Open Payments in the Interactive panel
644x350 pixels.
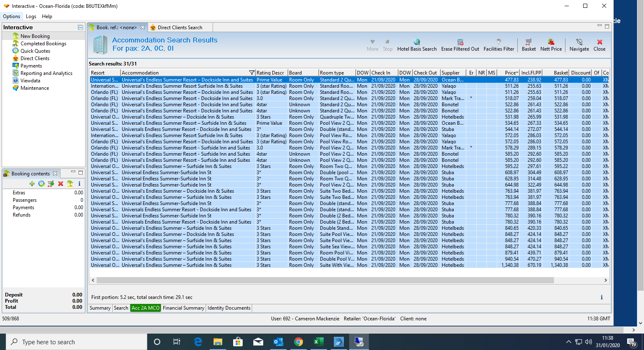(x=31, y=66)
